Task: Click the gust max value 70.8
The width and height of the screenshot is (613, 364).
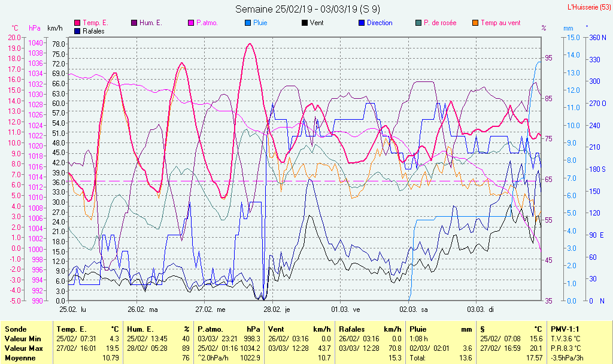Action: pos(395,348)
